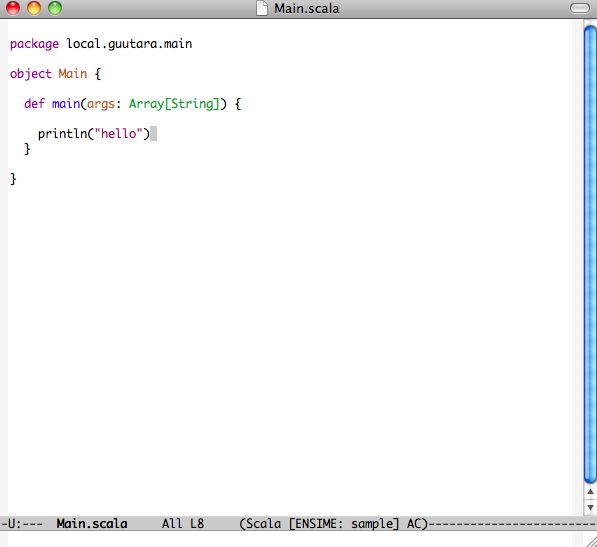Click 'Main.scala' buffer name in mode line

click(x=92, y=524)
